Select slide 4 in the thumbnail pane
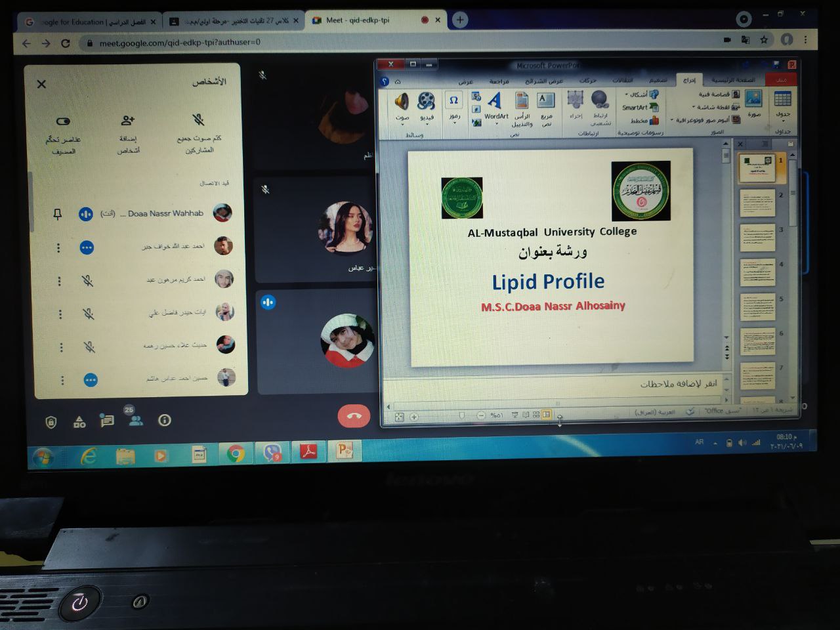 click(759, 271)
